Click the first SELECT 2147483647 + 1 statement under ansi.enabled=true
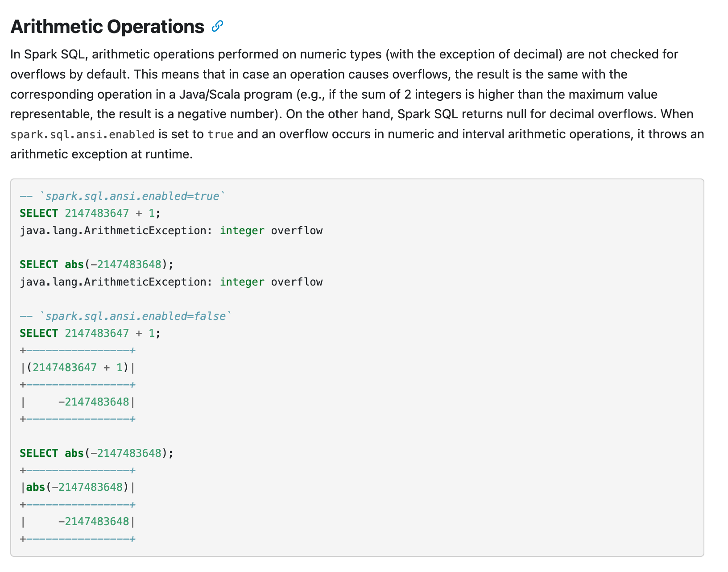Image resolution: width=728 pixels, height=572 pixels. 90,213
